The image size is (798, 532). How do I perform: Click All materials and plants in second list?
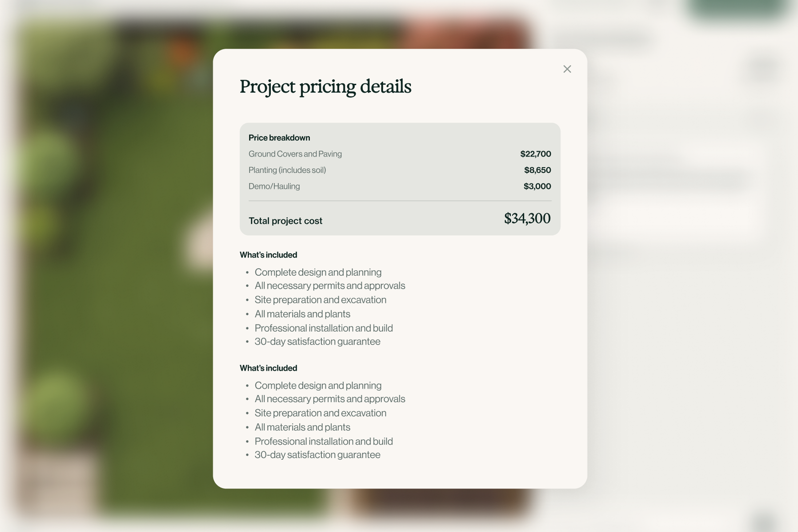tap(302, 427)
